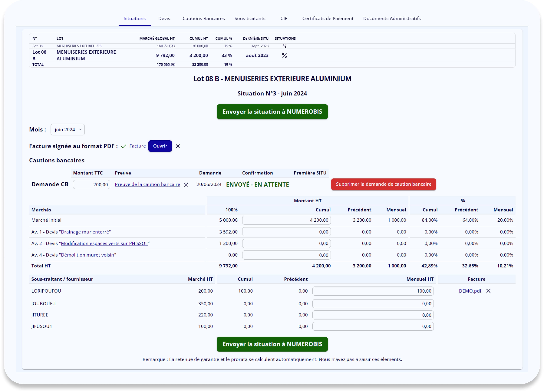Screen dimensions: 544x392
Task: Open the DEMO.pdf invoice link
Action: [x=470, y=291]
